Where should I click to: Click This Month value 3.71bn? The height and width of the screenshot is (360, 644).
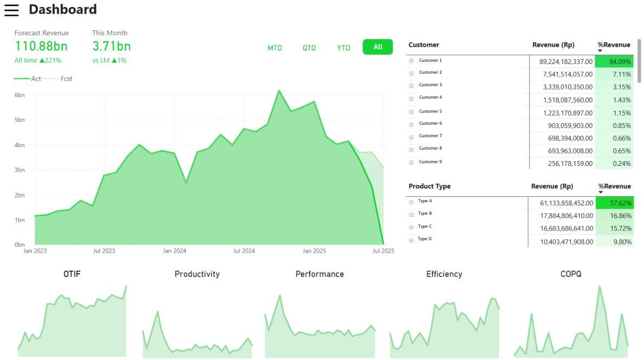pyautogui.click(x=111, y=46)
